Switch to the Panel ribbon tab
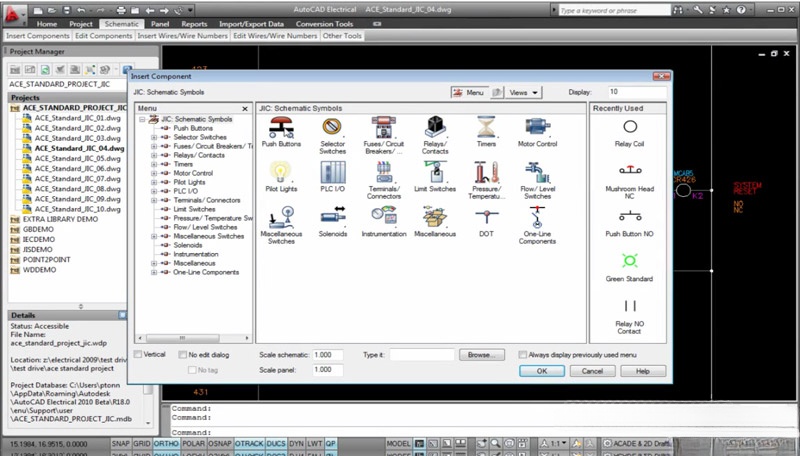 coord(160,24)
